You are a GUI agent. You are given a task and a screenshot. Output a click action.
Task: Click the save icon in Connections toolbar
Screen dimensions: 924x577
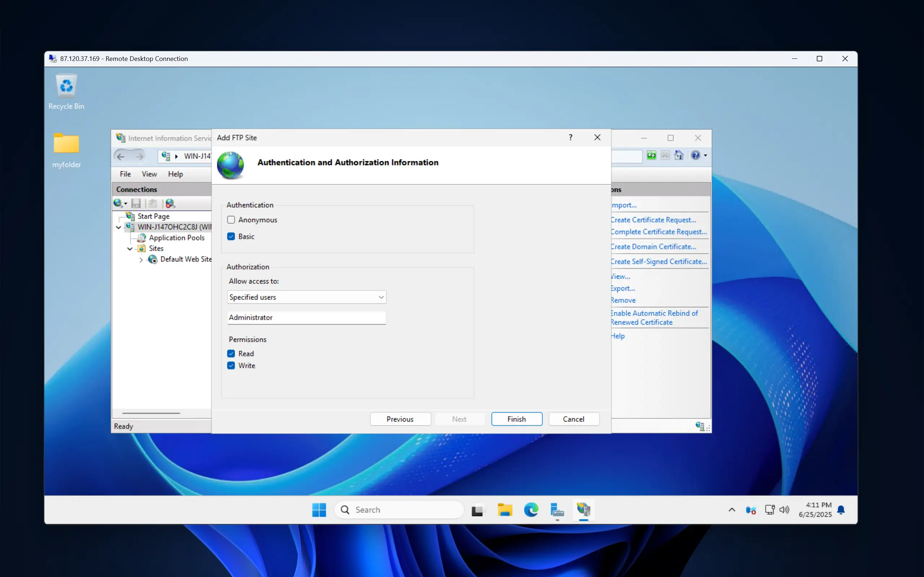[136, 203]
